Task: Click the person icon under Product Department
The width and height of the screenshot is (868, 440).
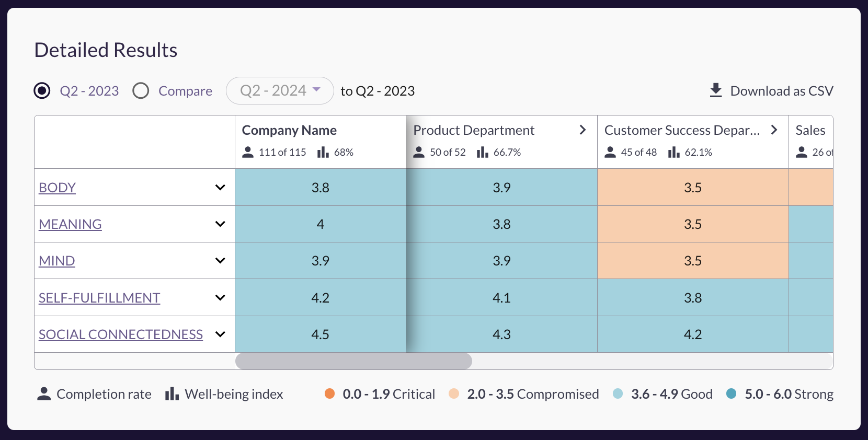Action: tap(419, 152)
